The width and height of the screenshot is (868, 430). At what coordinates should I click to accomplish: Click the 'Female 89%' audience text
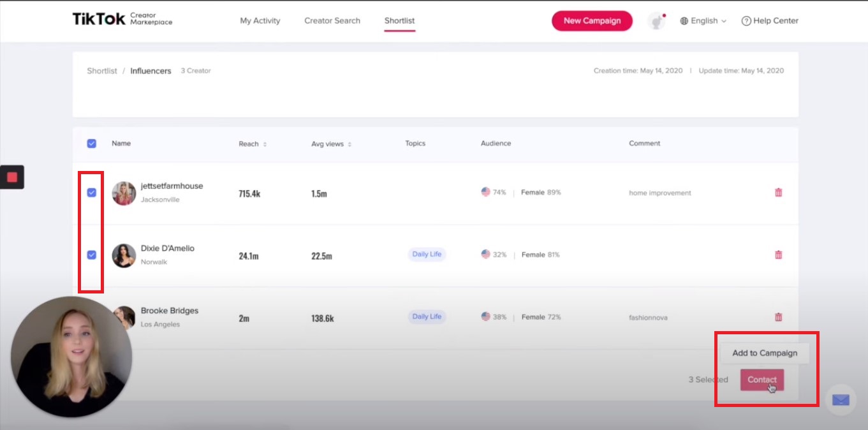point(541,192)
